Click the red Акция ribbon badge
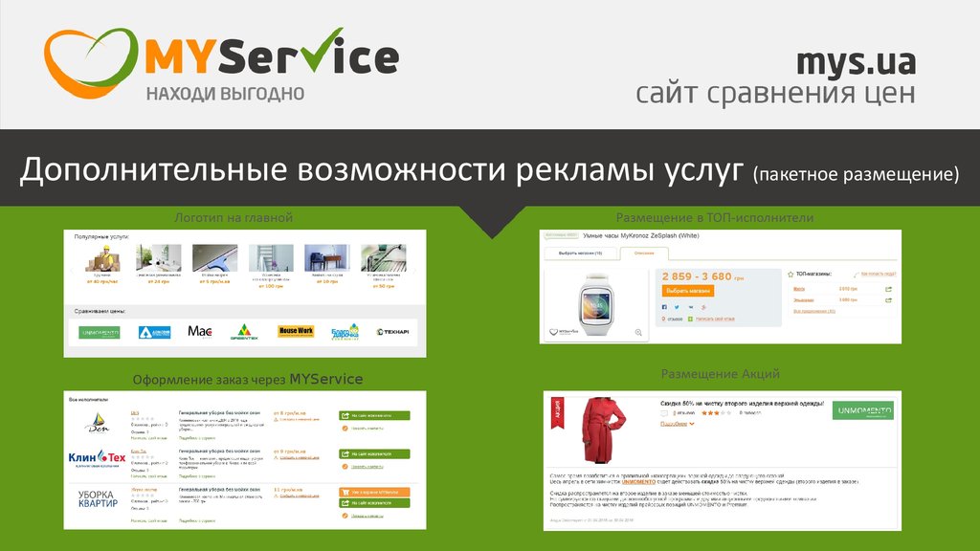This screenshot has width=980, height=551. 557,413
